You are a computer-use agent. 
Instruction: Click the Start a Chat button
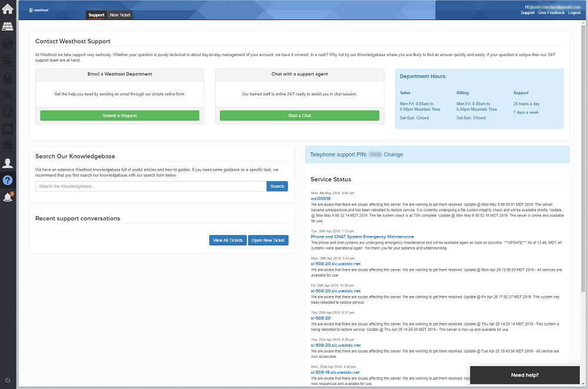tap(299, 116)
